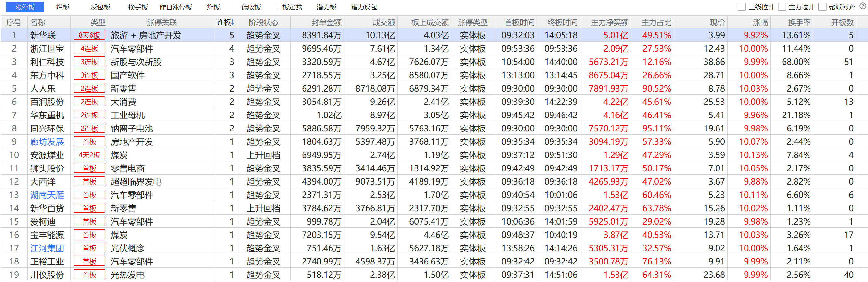
Task: Click the 钠离子电池 cell
Action: click(x=132, y=129)
